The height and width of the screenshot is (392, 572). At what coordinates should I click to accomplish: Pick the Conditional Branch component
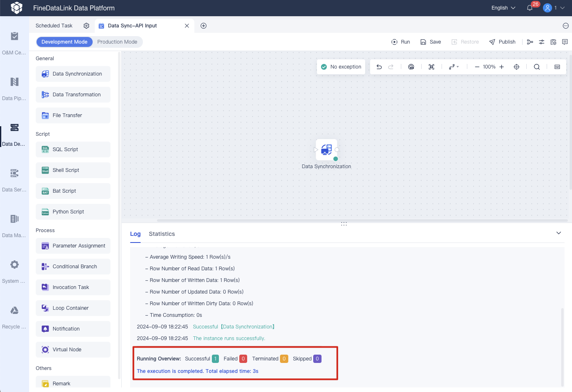(73, 267)
